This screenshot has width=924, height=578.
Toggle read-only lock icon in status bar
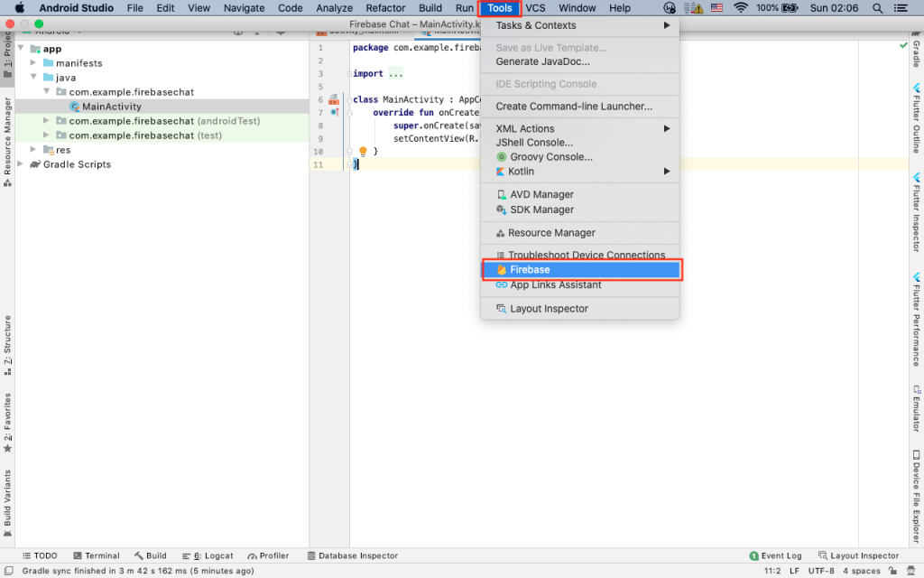tap(892, 571)
